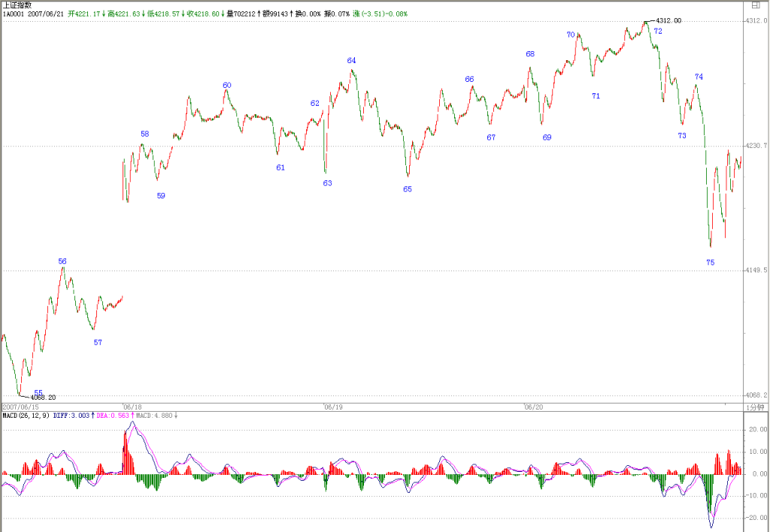
Task: Select wave label 56 on the chart
Action: [x=62, y=261]
